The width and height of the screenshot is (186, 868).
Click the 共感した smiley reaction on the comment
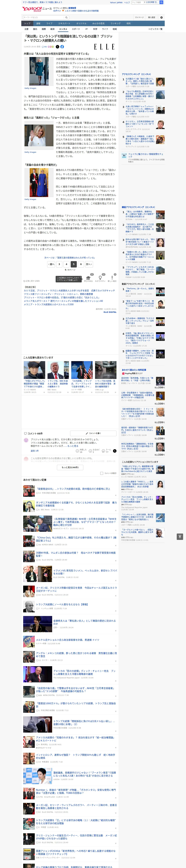(77, 450)
